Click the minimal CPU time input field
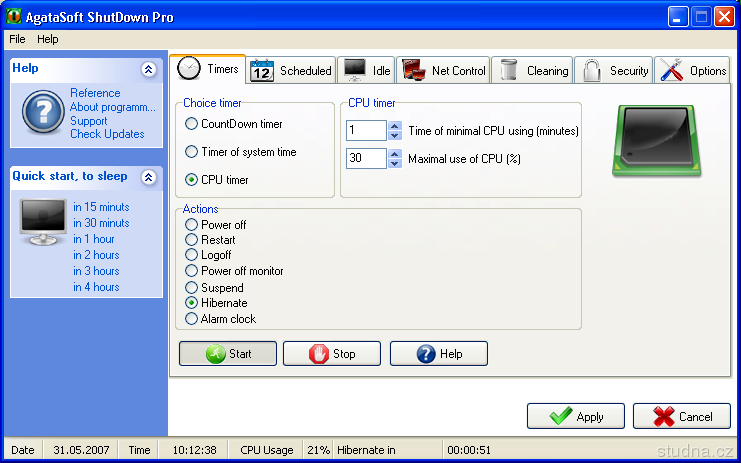 coord(366,130)
